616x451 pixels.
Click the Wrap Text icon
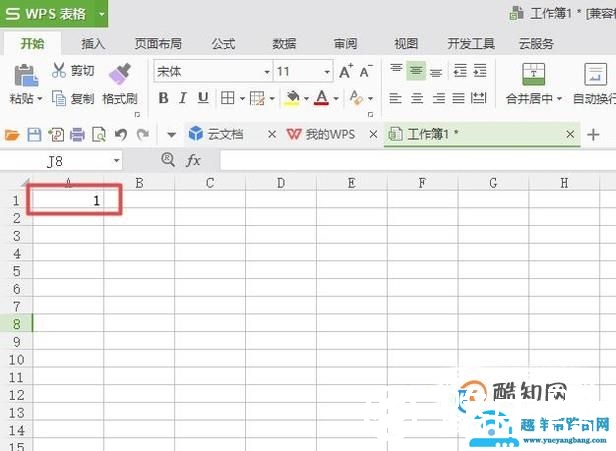click(595, 74)
